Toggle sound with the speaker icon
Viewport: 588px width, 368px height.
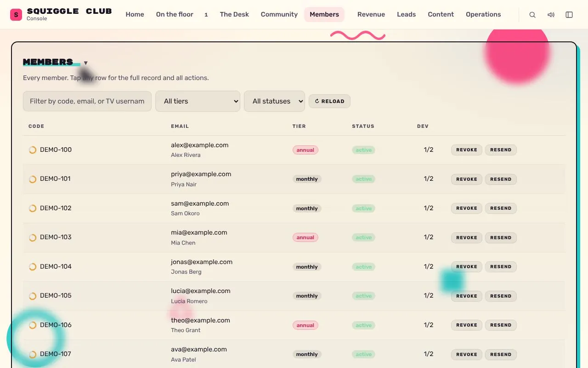point(551,15)
